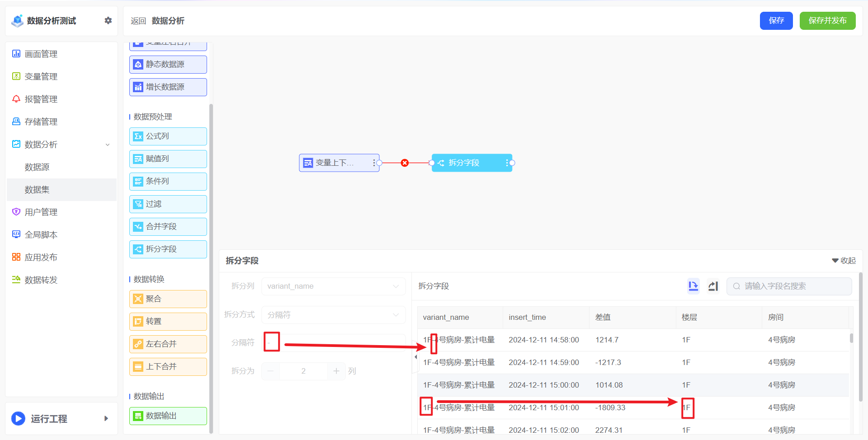Select the 转置 transpose node

tap(168, 321)
